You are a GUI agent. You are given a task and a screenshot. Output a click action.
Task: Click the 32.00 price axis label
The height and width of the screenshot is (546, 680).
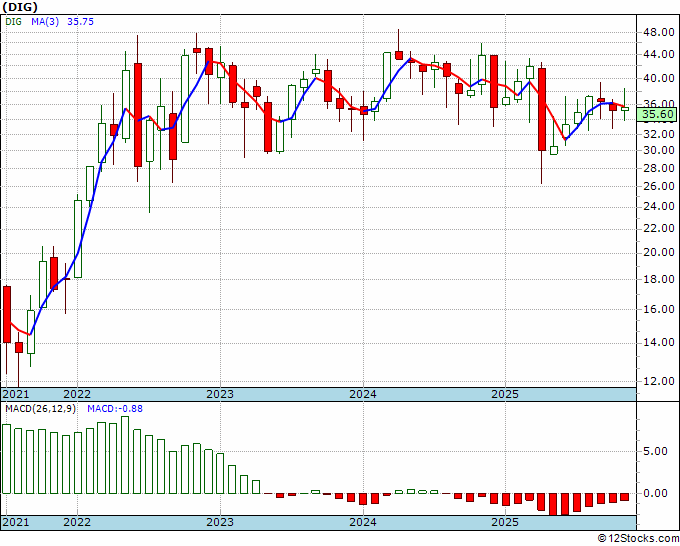pyautogui.click(x=659, y=134)
